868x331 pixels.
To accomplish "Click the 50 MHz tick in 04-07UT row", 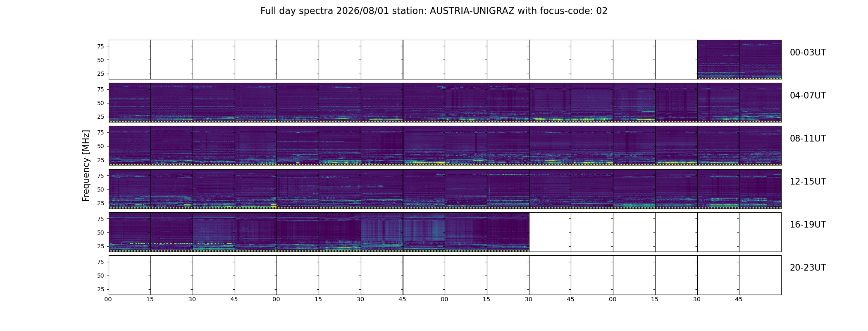I will click(100, 103).
